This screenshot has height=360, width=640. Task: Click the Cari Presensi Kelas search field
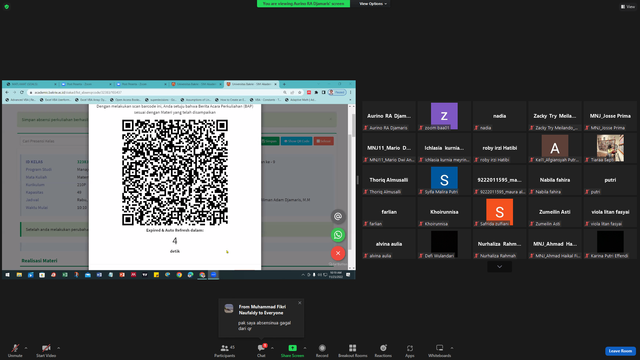coord(54,141)
